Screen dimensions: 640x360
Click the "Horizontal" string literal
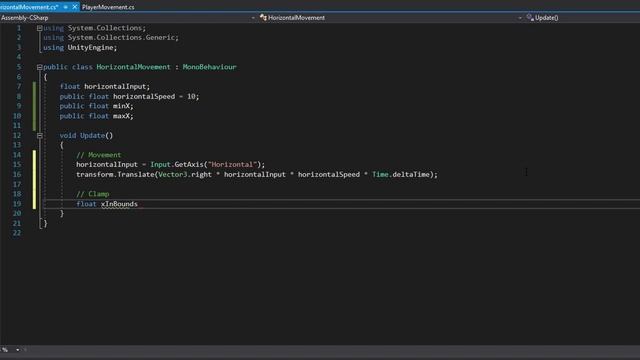coord(232,164)
